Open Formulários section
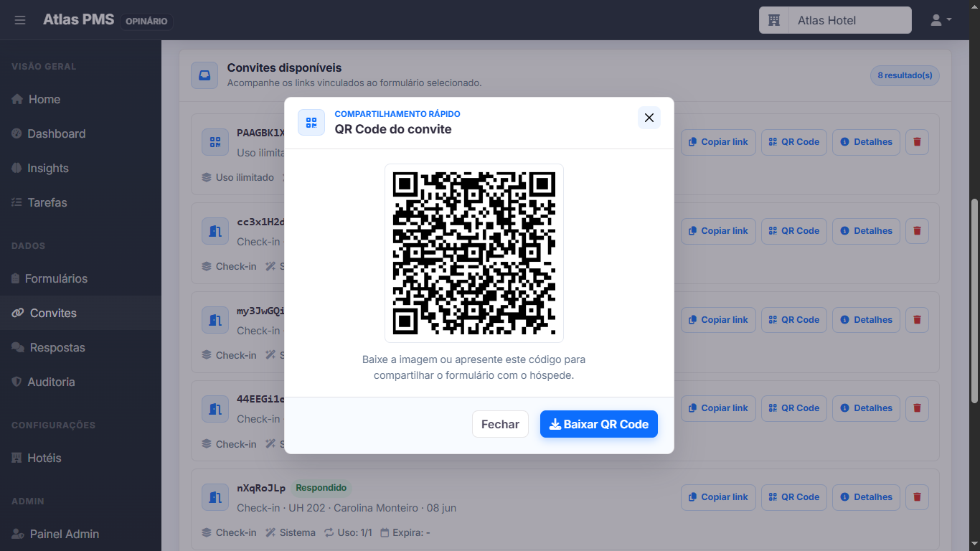980x551 pixels. 80,278
